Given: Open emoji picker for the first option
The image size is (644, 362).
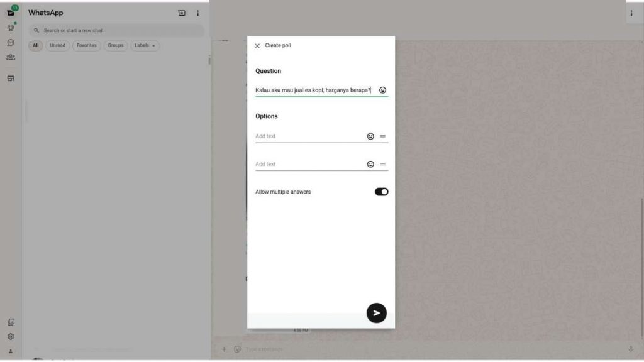Looking at the screenshot, I should click(370, 136).
